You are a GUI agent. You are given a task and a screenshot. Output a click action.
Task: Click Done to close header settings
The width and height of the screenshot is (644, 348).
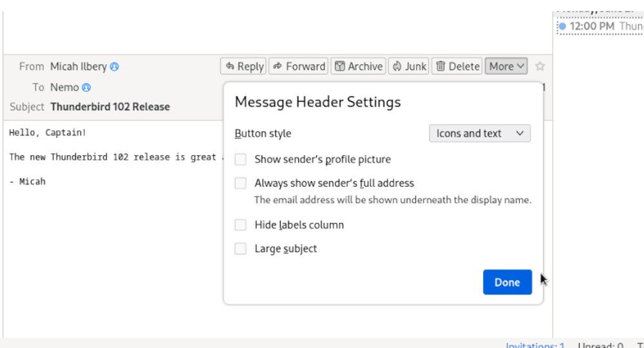(507, 282)
